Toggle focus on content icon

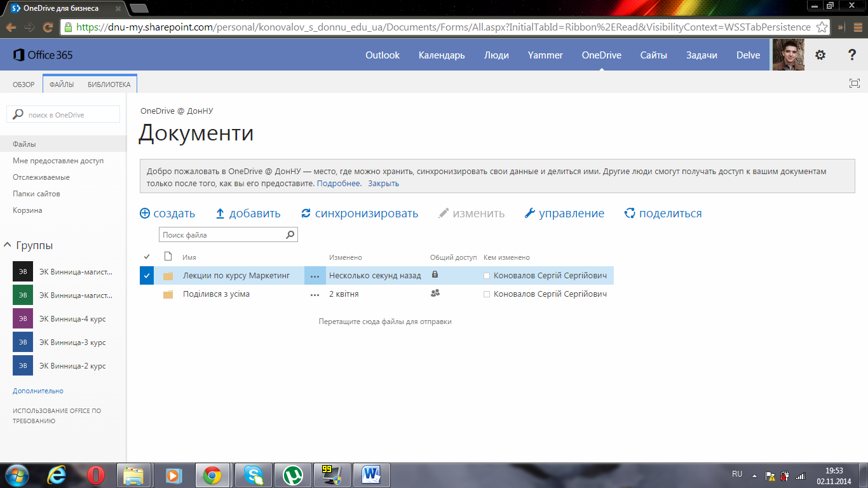coord(855,83)
